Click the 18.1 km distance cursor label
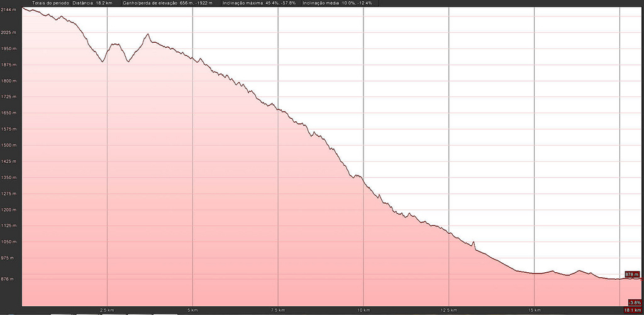Image resolution: width=644 pixels, height=315 pixels. coord(632,310)
